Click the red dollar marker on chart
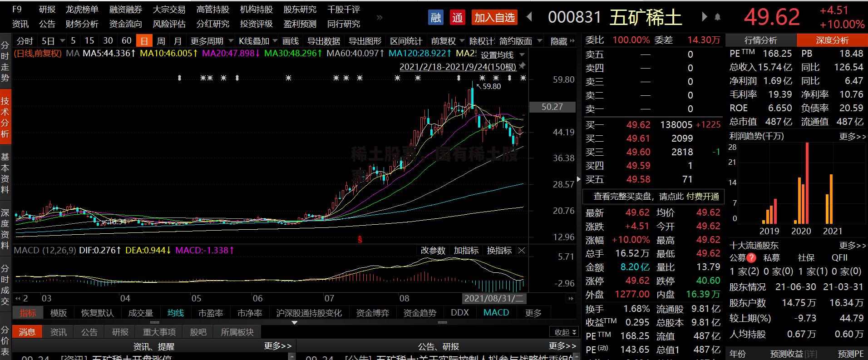Screen dimensions: 868x360 360,239
